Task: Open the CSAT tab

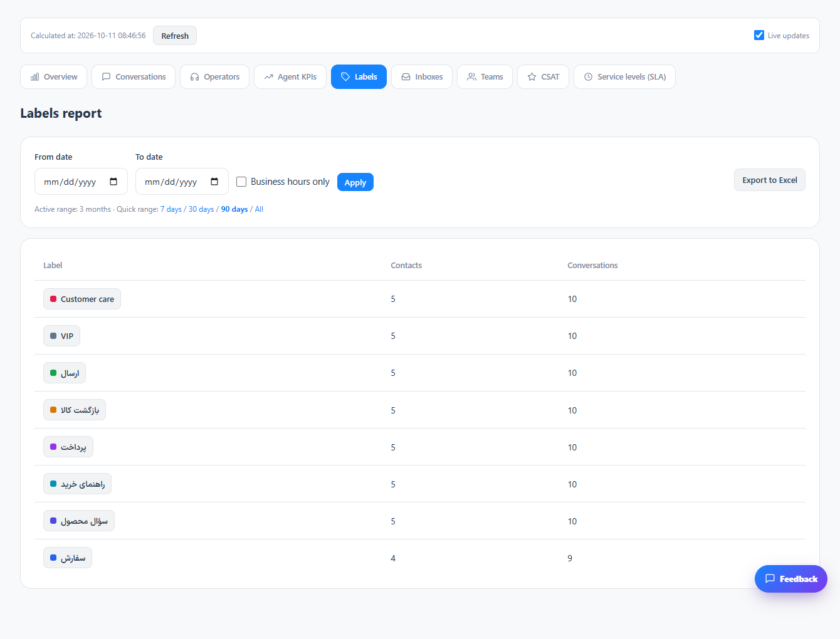Action: [x=543, y=77]
